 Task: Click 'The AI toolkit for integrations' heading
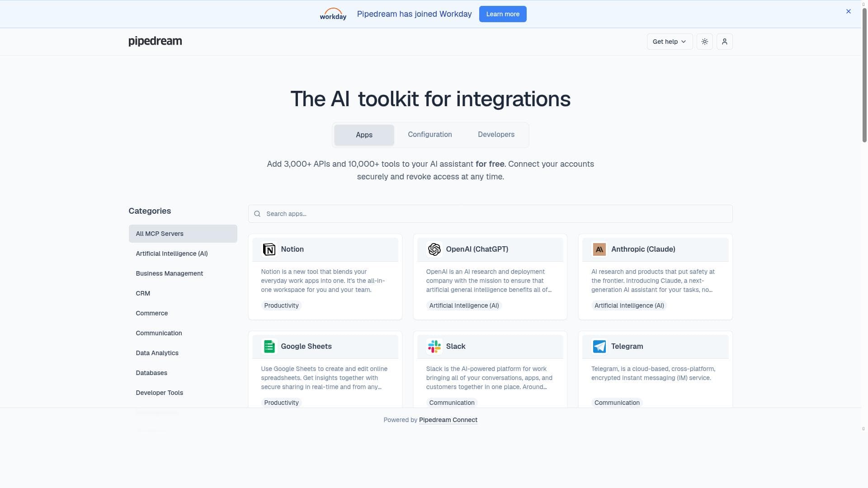coord(430,99)
